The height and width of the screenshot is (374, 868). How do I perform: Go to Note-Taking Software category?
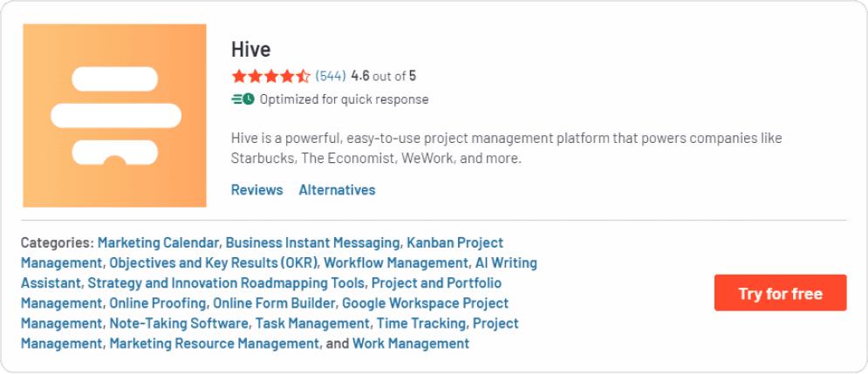click(x=179, y=323)
